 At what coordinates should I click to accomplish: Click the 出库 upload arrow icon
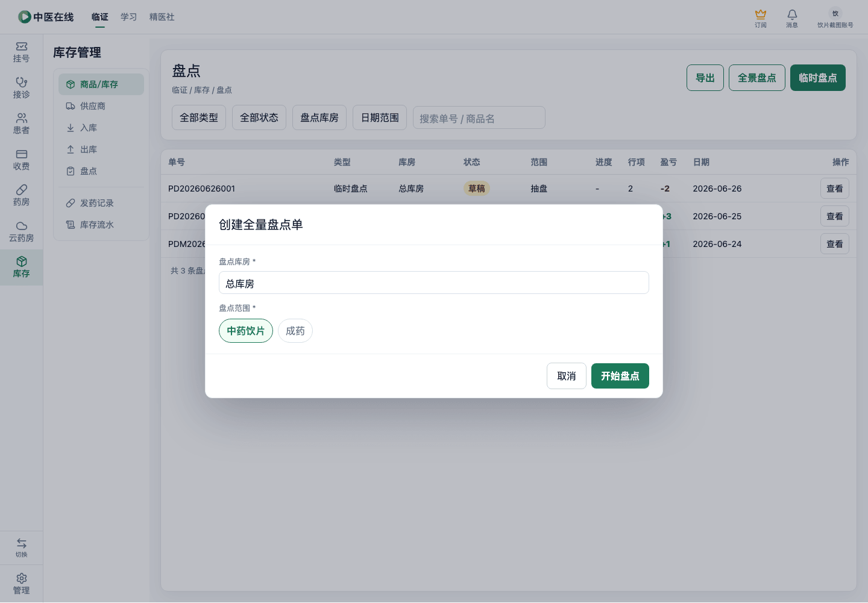click(71, 149)
